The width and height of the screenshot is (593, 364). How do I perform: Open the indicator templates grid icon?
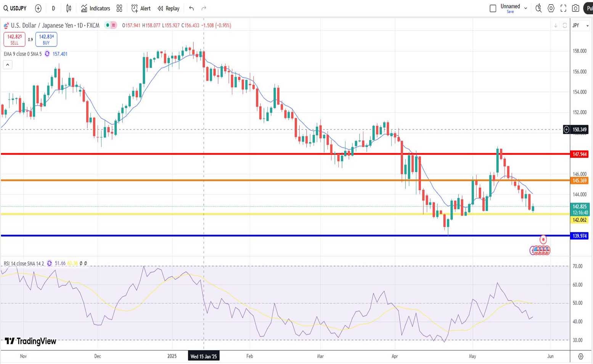(119, 8)
